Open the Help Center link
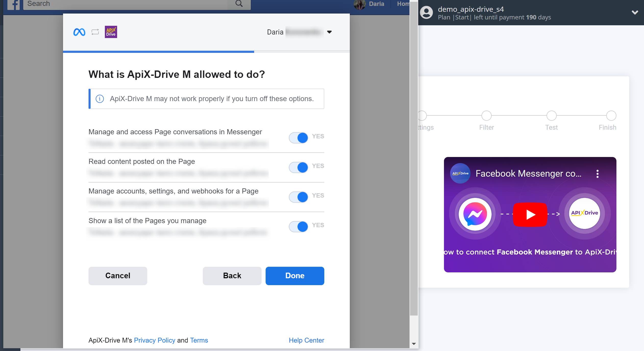The image size is (644, 351). click(x=306, y=340)
